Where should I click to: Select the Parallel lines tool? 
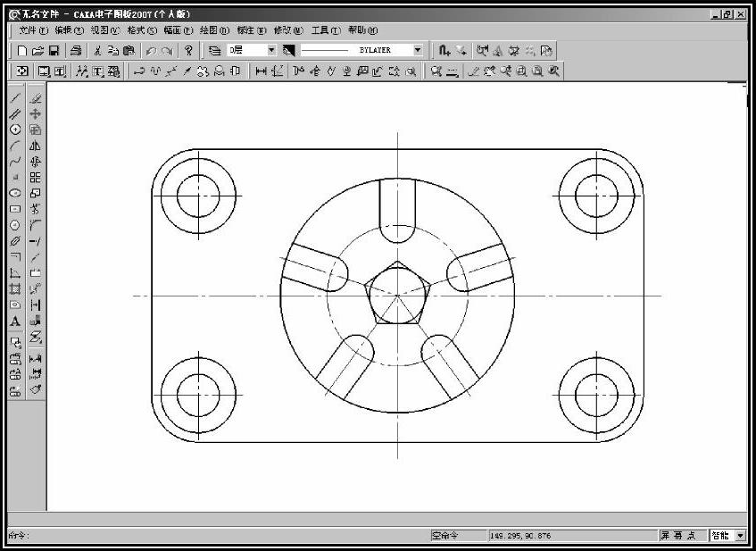coord(15,114)
